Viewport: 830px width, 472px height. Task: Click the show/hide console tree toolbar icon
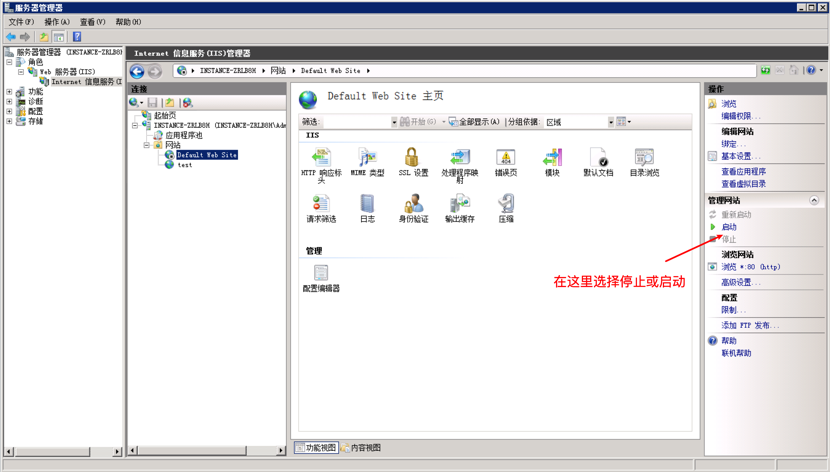coord(59,37)
